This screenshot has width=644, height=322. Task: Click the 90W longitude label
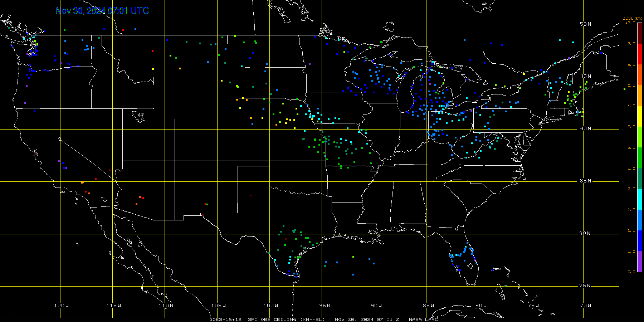click(x=376, y=306)
